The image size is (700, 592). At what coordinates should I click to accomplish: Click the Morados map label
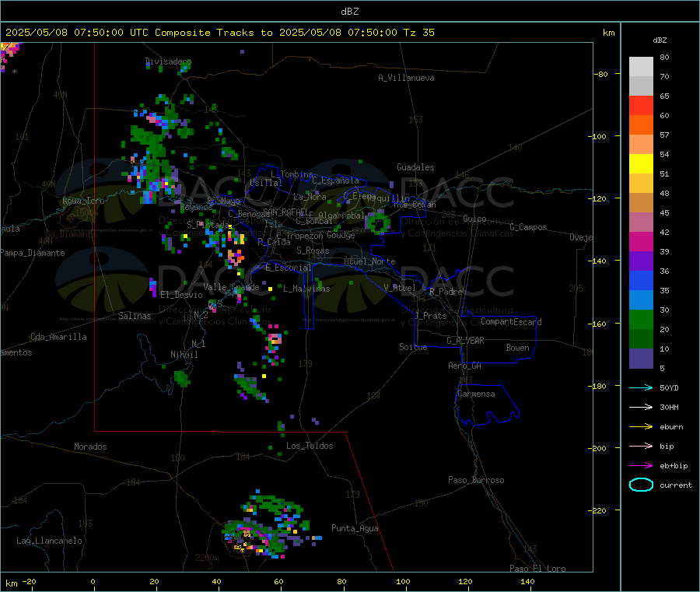[x=91, y=447]
